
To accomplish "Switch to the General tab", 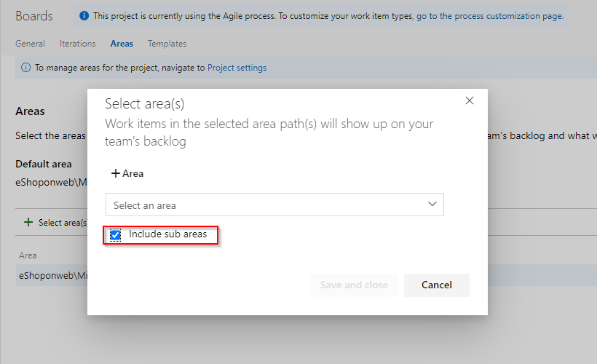I will click(x=30, y=44).
